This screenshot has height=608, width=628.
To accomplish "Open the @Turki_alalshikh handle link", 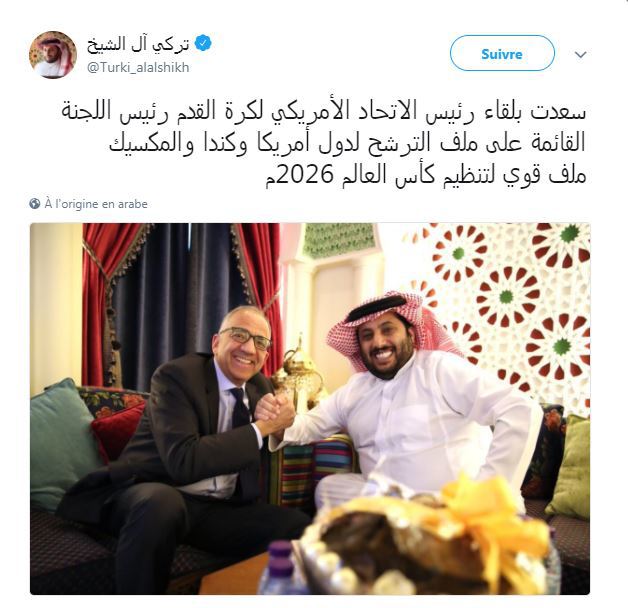I will click(138, 67).
